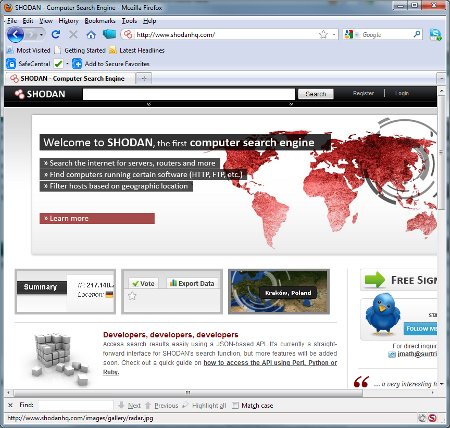450x428 pixels.
Task: Click the green checkmark SafeCentral status icon
Action: (x=58, y=64)
